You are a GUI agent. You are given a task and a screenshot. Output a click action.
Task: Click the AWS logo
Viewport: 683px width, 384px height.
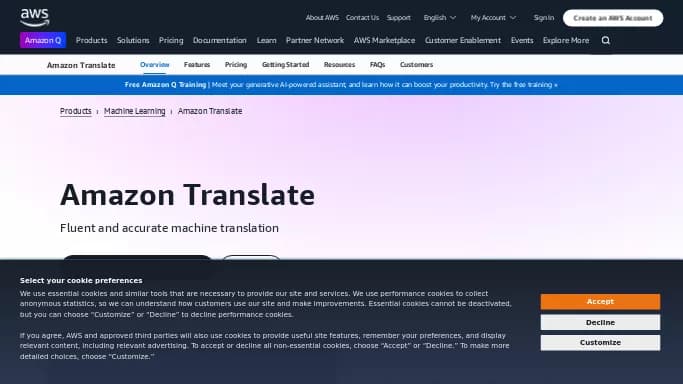click(35, 17)
